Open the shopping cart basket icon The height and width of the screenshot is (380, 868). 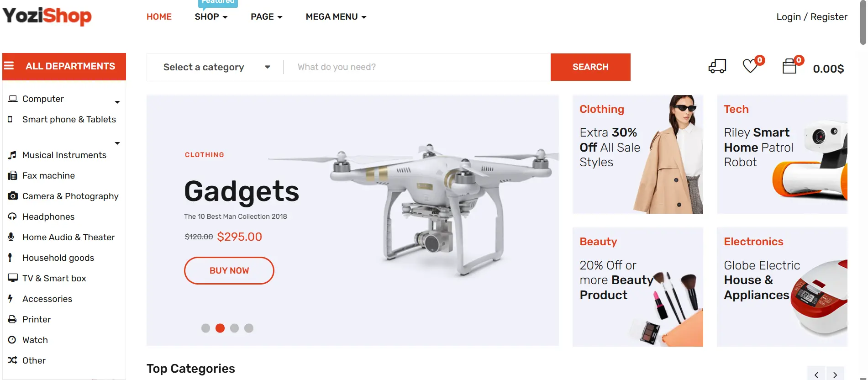coord(789,67)
